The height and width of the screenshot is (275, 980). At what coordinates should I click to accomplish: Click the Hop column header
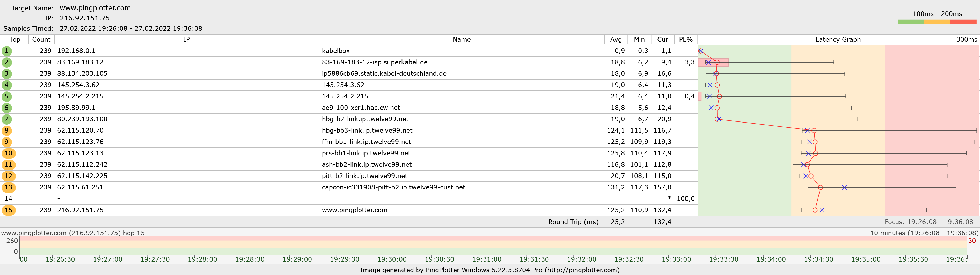pyautogui.click(x=14, y=40)
